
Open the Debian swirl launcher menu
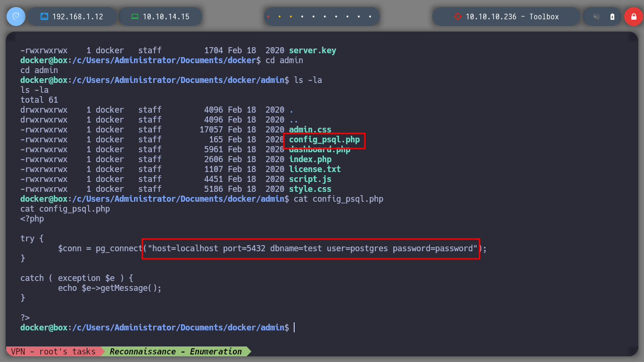pyautogui.click(x=16, y=16)
